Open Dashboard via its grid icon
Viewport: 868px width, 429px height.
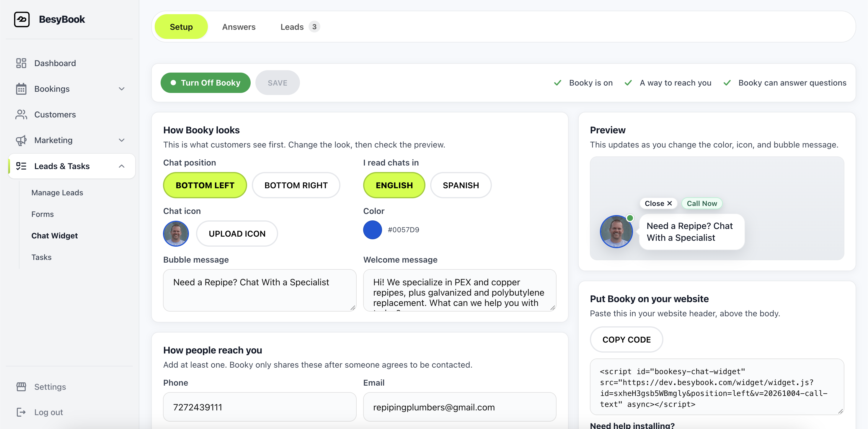tap(21, 63)
